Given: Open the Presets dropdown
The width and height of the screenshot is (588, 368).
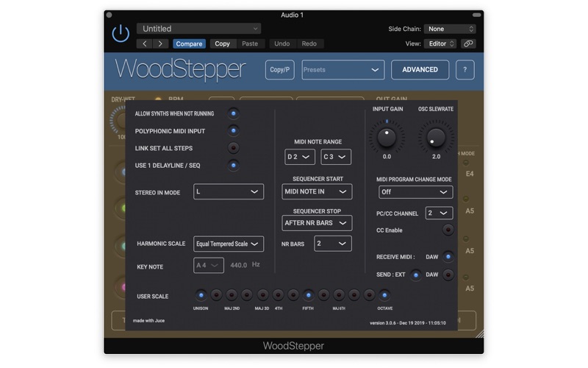Looking at the screenshot, I should tap(343, 69).
